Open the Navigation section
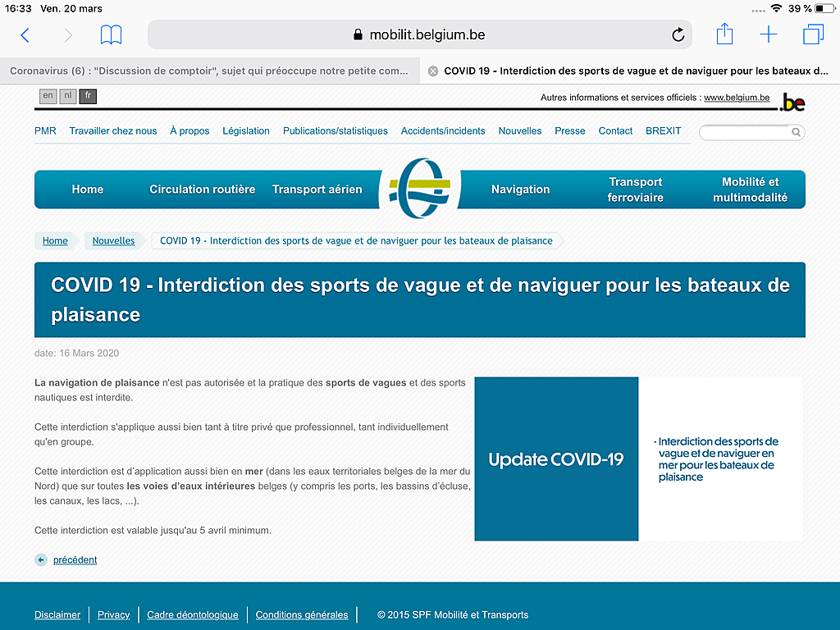Viewport: 840px width, 630px height. click(x=520, y=189)
